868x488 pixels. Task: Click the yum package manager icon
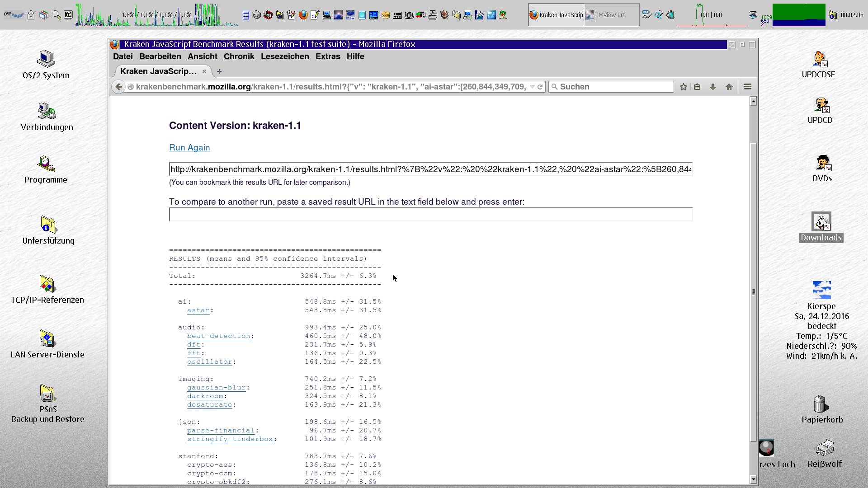pos(386,15)
